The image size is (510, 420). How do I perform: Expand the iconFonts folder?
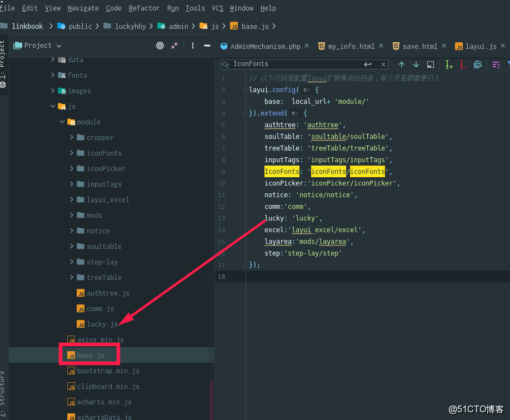point(72,153)
